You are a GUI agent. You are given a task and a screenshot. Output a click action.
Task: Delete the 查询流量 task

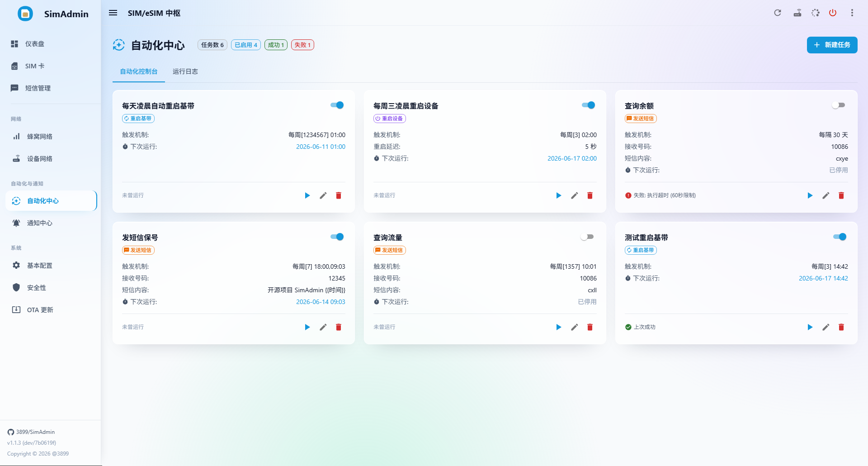(x=590, y=327)
